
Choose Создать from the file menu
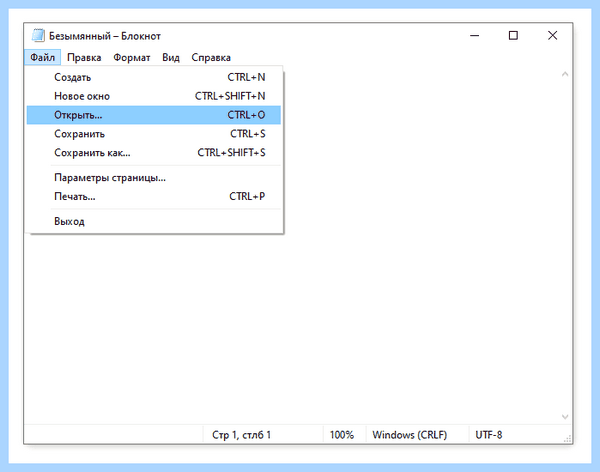pyautogui.click(x=154, y=77)
